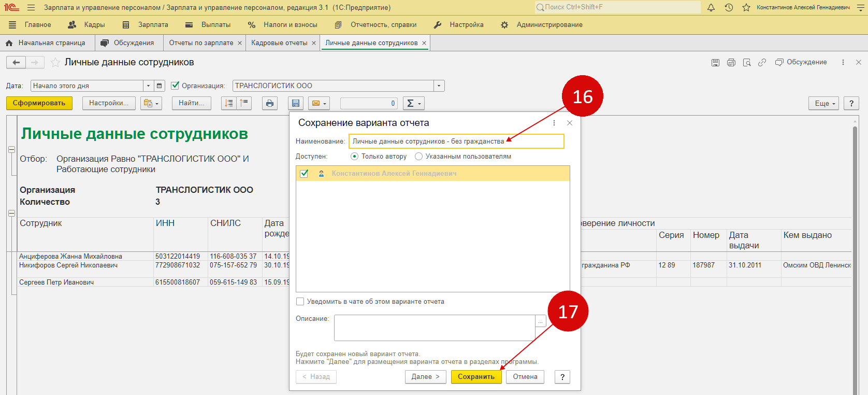Click the calendar icon next to date field

coord(160,86)
